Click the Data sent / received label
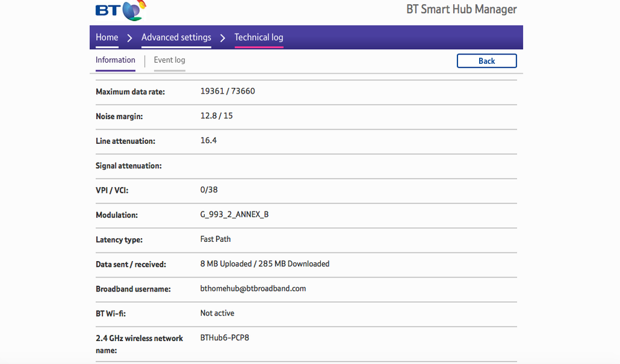Image resolution: width=620 pixels, height=364 pixels. [131, 264]
